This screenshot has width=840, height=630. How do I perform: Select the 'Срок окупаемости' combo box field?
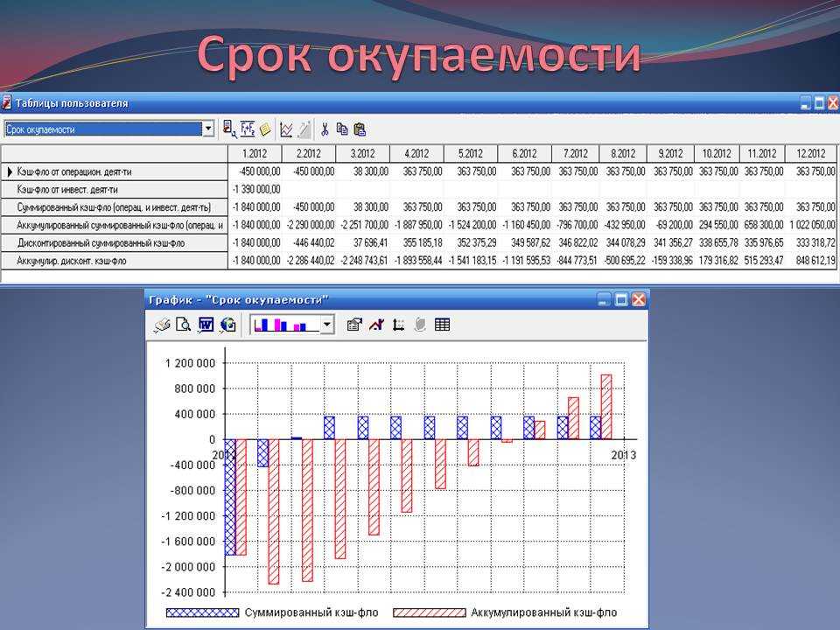[103, 129]
